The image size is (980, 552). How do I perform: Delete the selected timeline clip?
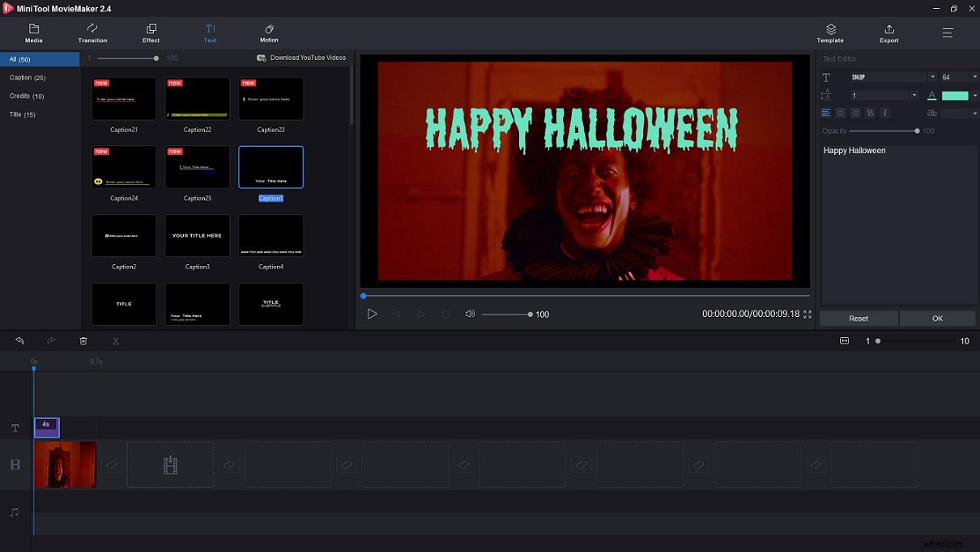click(83, 340)
